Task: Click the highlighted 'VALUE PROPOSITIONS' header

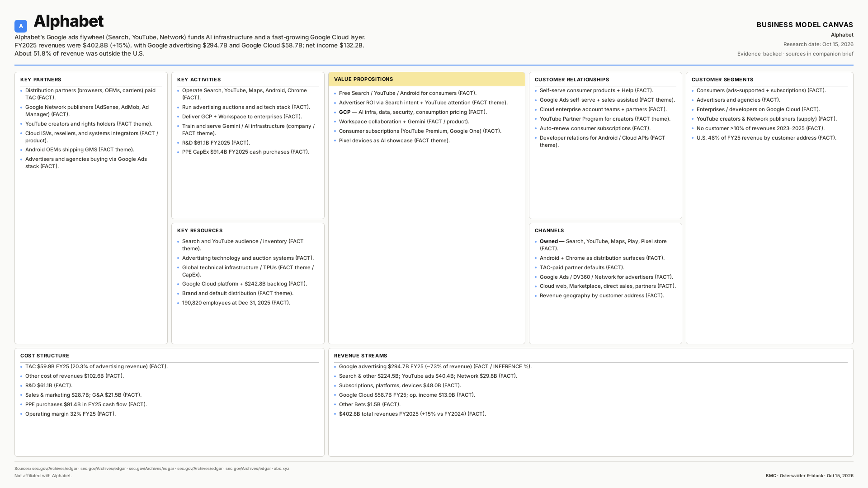Action: (x=426, y=79)
